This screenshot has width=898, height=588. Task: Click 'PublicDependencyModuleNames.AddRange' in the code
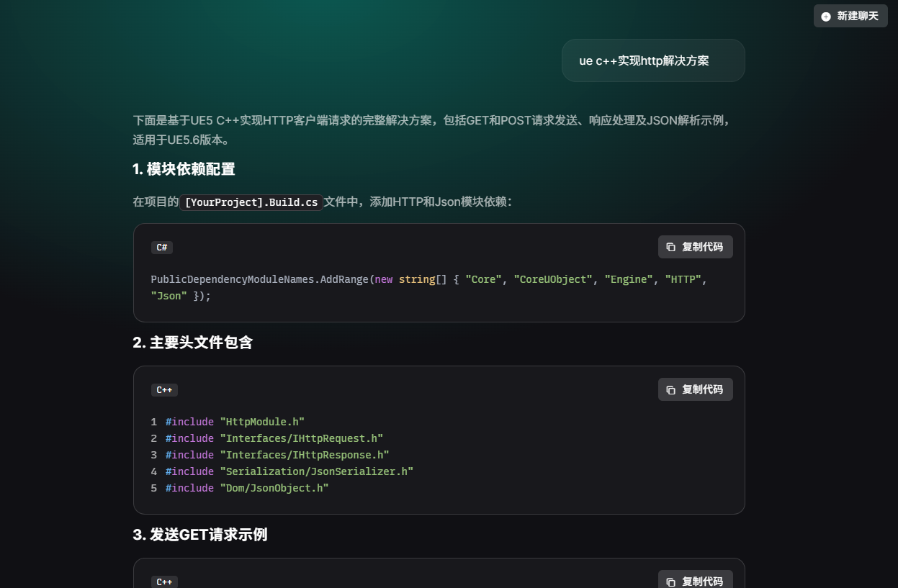pyautogui.click(x=259, y=279)
